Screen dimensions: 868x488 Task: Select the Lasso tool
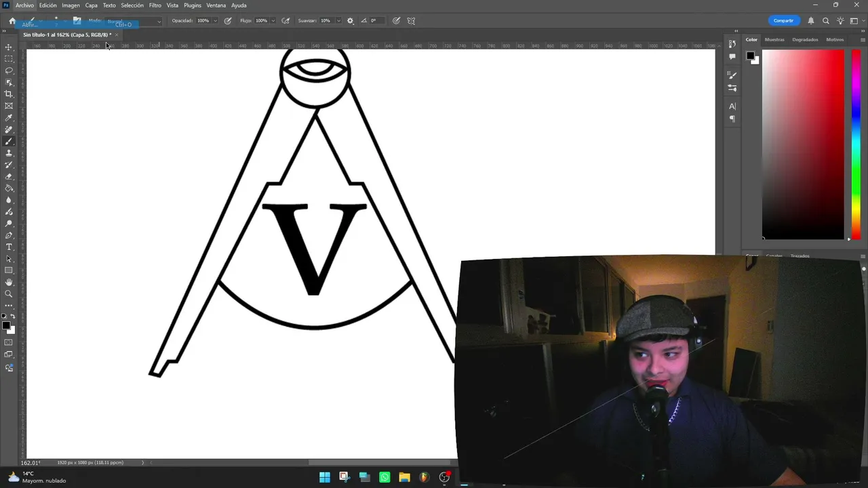[x=9, y=70]
